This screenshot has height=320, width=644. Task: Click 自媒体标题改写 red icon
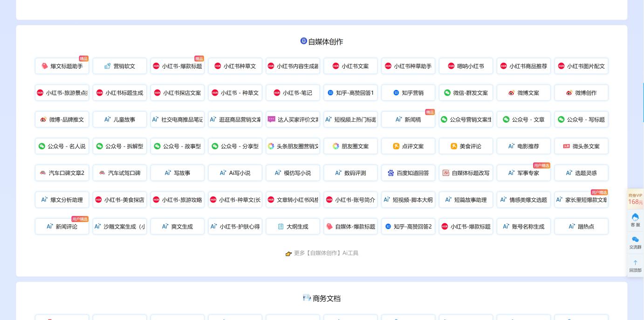pyautogui.click(x=446, y=173)
